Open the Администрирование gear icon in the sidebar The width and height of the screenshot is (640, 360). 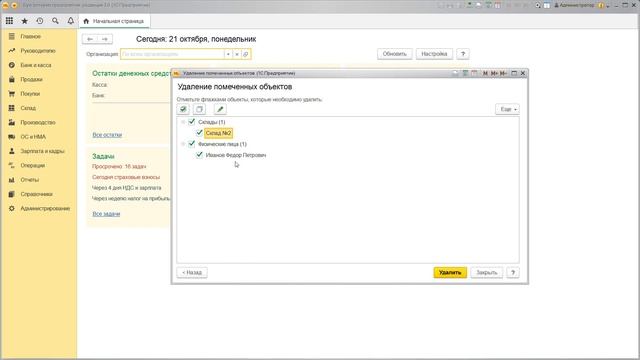[x=11, y=208]
